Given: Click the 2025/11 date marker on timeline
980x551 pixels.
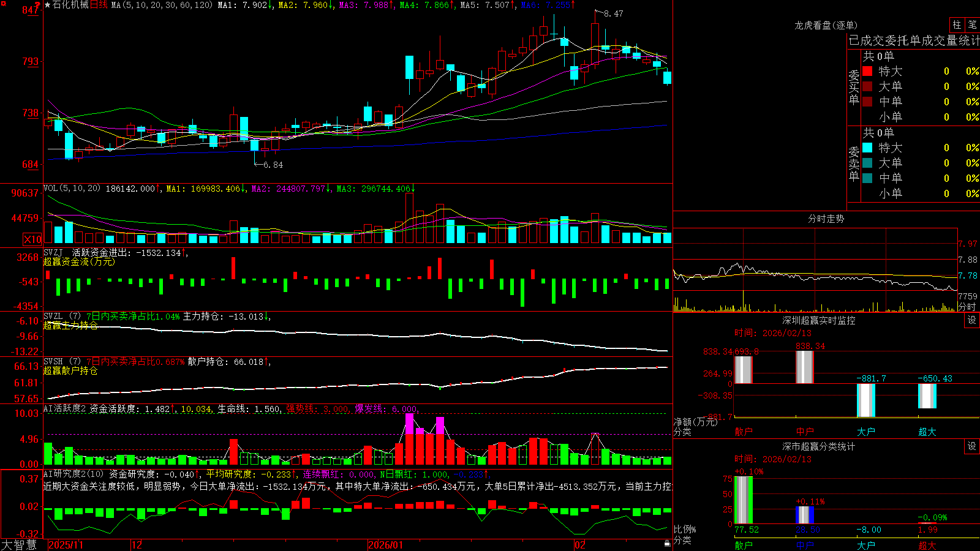Looking at the screenshot, I should tap(66, 545).
